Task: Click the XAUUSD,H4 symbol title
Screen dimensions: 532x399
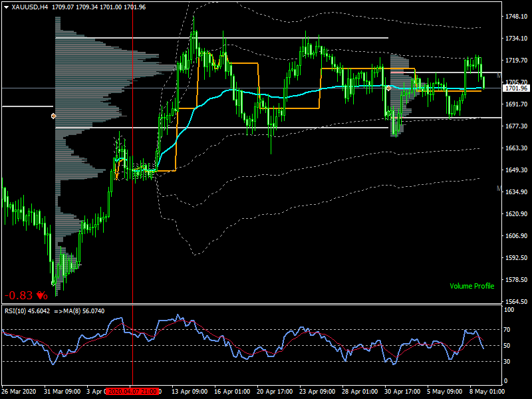Action: tap(29, 7)
